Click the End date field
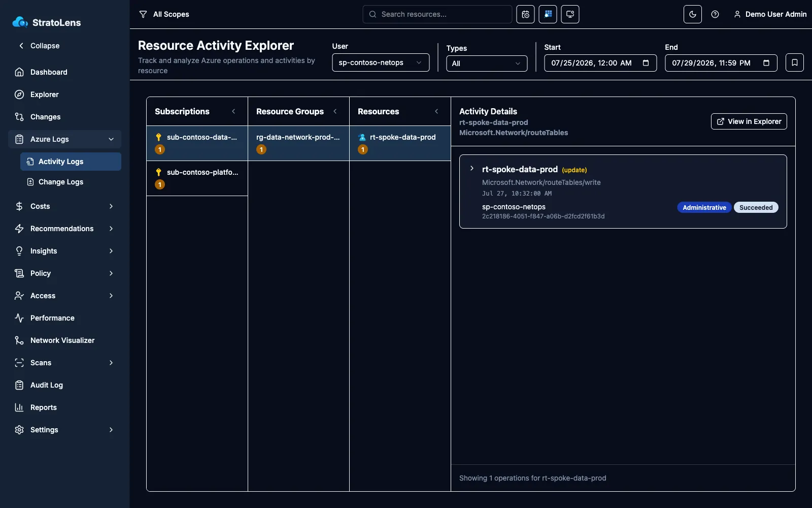 (x=721, y=63)
